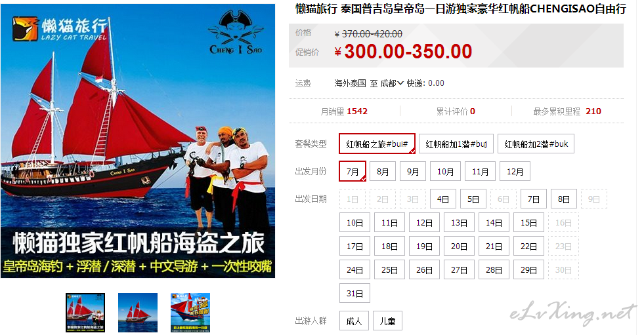Screen dimensions: 644x335
Task: Choose departure month 8月
Action: [x=382, y=171]
